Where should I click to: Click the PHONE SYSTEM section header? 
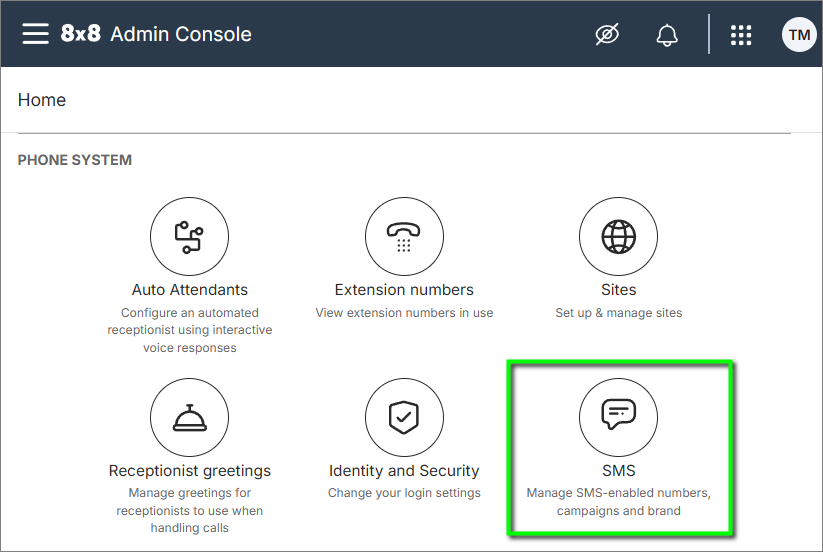click(x=75, y=160)
